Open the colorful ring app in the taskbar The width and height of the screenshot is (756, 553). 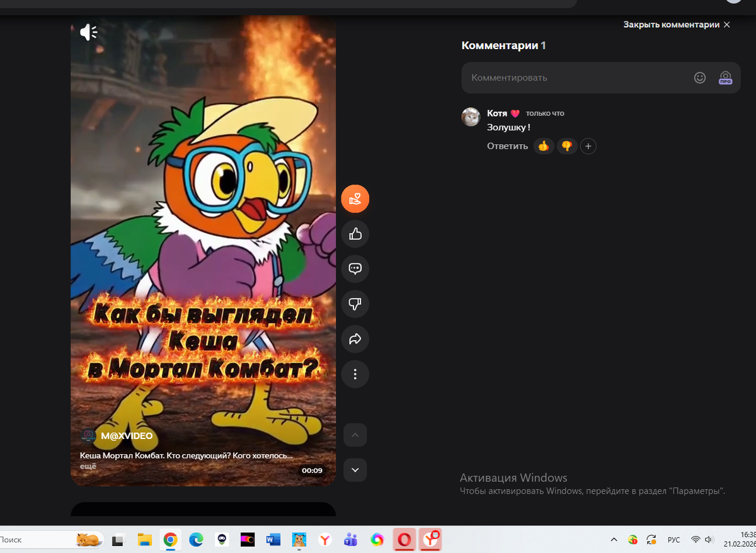click(377, 540)
